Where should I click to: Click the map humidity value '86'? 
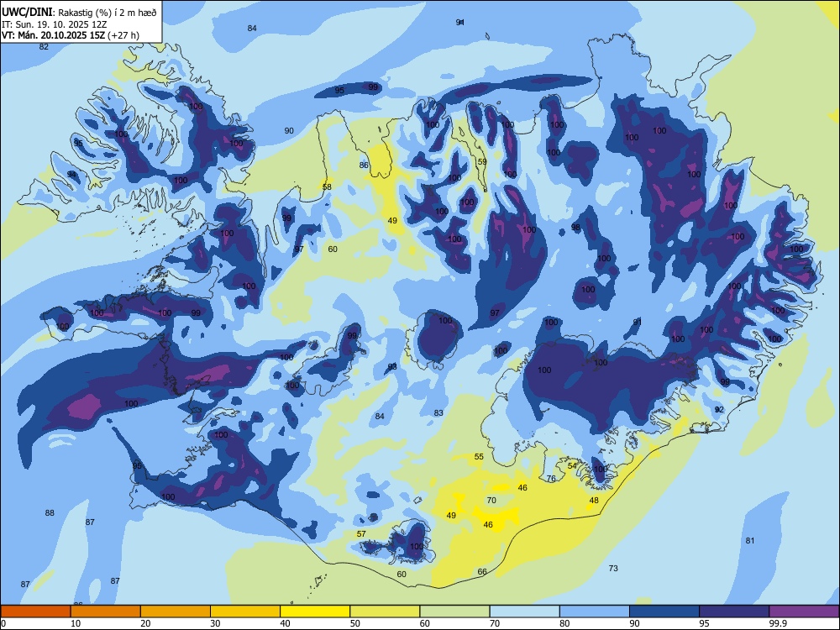tap(364, 165)
